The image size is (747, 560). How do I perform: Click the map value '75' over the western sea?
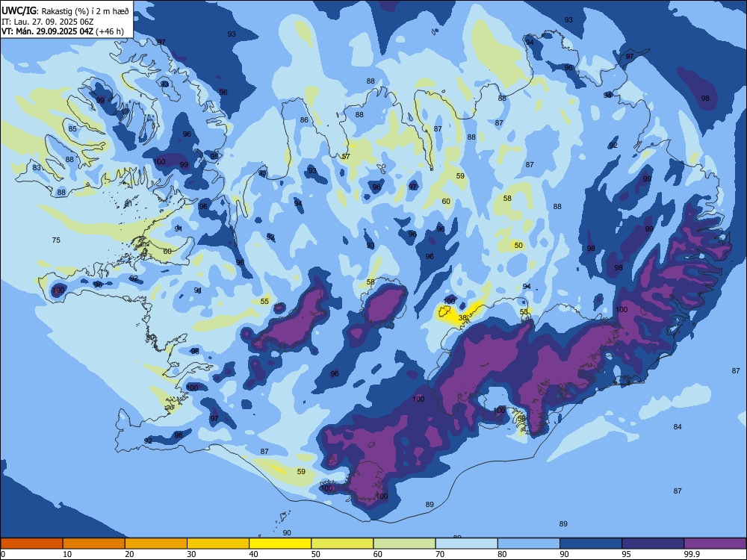tap(56, 240)
